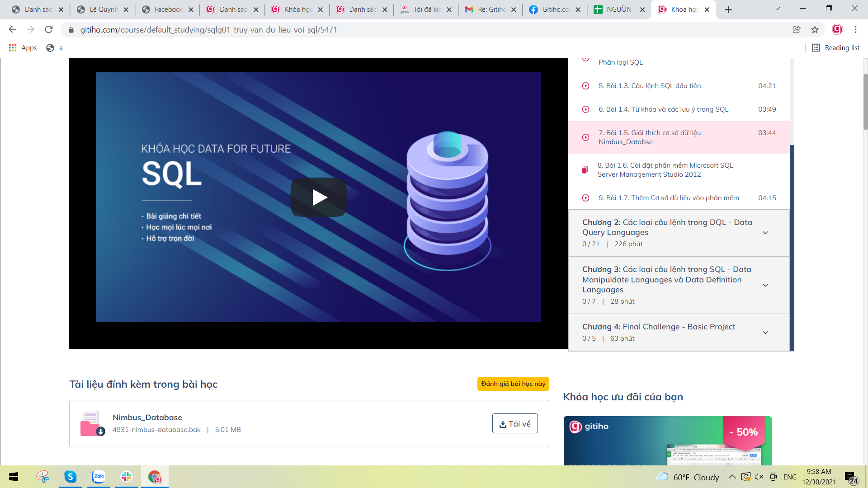Open the gitiho 50% discount course banner

(667, 441)
